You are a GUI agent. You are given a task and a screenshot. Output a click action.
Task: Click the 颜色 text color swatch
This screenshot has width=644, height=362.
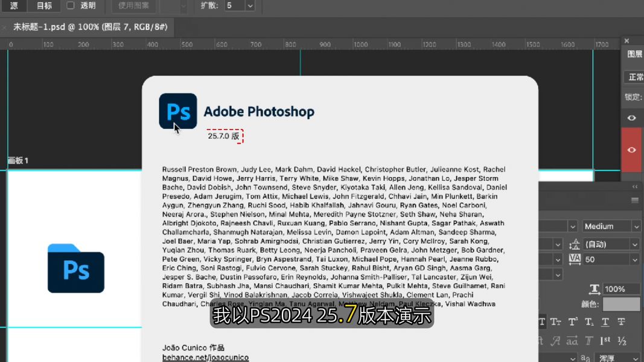point(621,304)
